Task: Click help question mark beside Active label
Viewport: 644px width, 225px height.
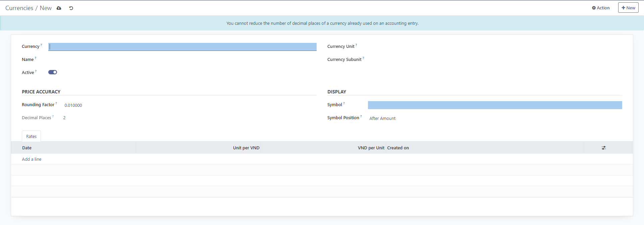Action: tap(36, 71)
